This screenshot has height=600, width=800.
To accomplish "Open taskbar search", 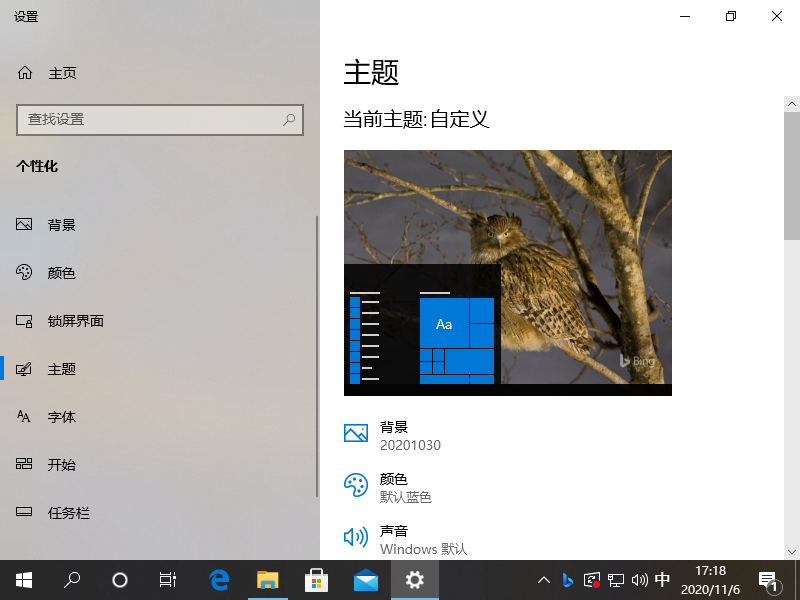I will coord(72,580).
